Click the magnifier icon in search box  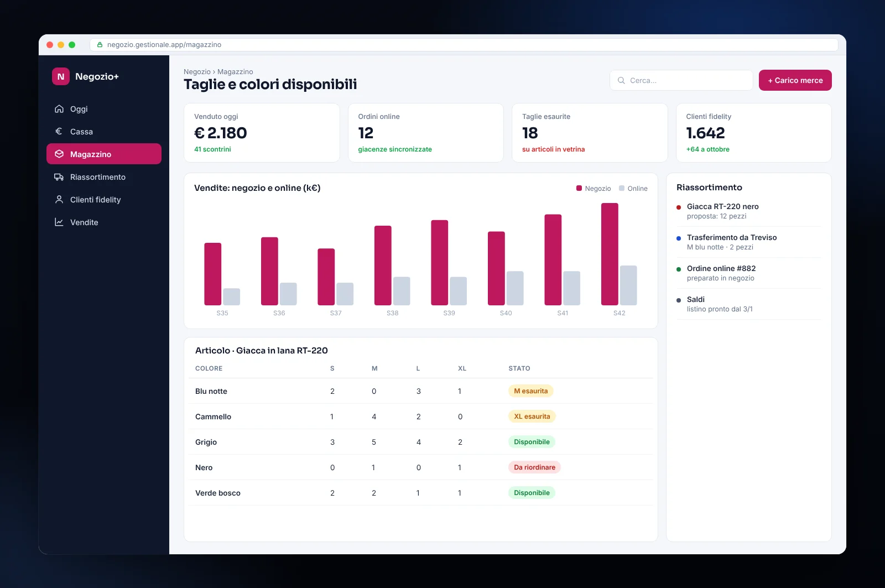click(x=621, y=80)
